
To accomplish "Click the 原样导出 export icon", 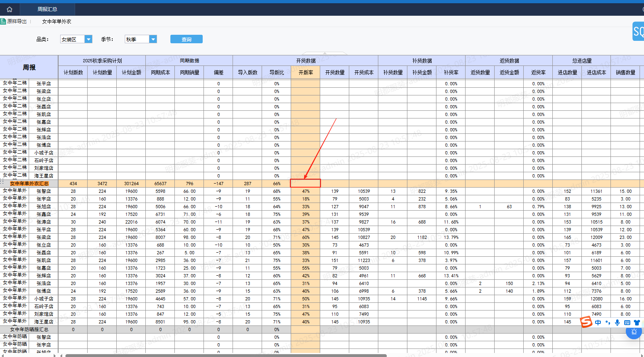I will 3,21.
